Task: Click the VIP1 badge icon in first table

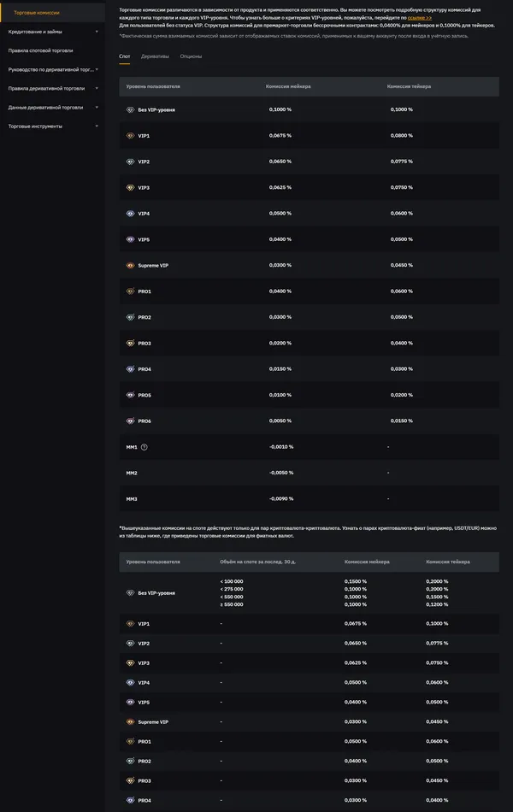Action: [x=130, y=136]
